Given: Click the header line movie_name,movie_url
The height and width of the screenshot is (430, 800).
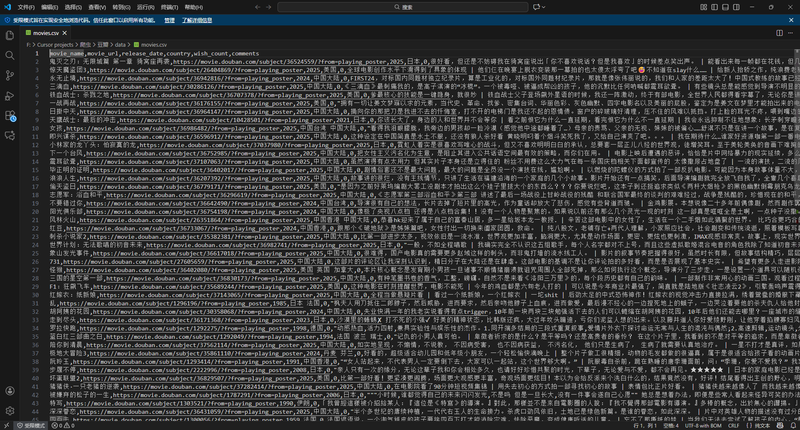Looking at the screenshot, I should (154, 53).
